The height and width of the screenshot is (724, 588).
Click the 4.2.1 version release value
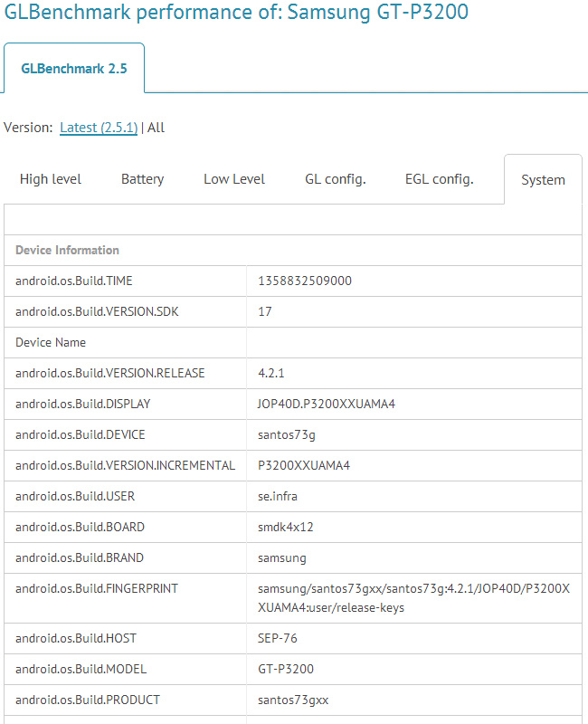[271, 373]
